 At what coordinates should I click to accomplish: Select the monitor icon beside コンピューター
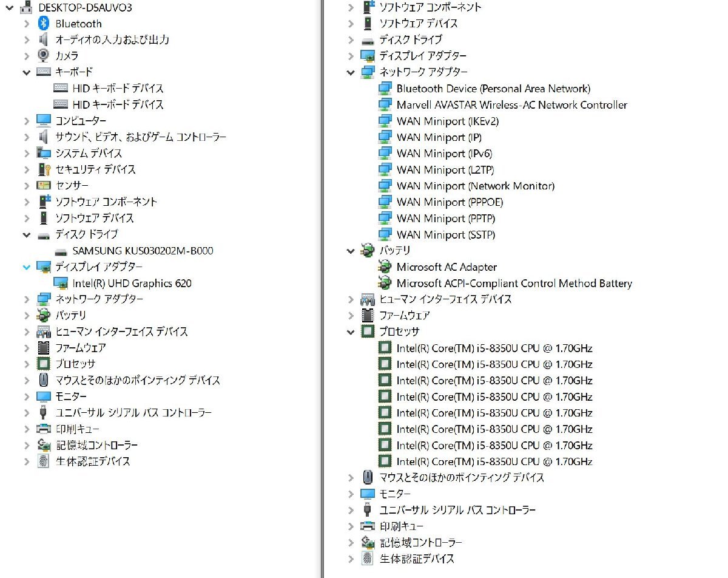pos(43,120)
